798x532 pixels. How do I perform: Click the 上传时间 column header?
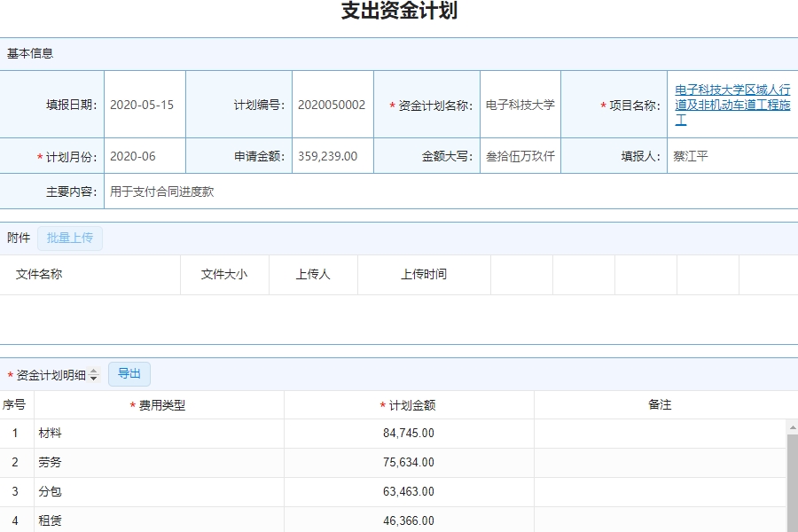[424, 274]
